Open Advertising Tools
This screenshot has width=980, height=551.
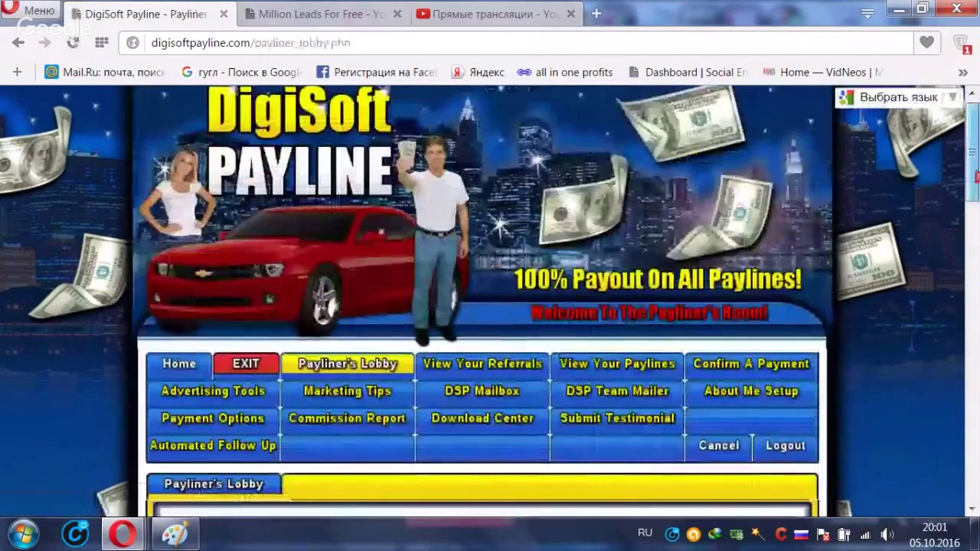point(213,390)
